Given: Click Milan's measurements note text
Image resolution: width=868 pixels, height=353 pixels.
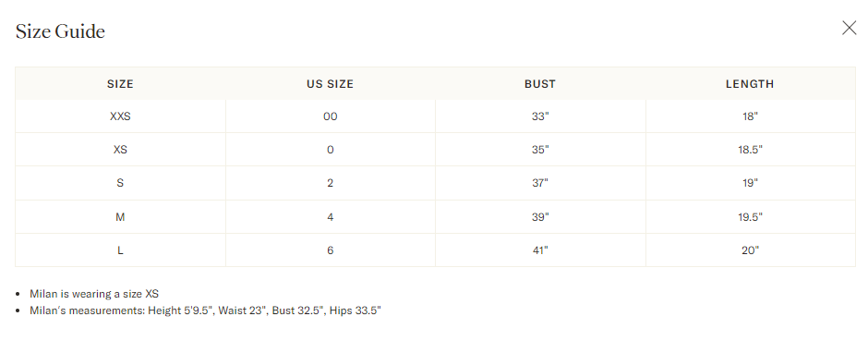Looking at the screenshot, I should (205, 310).
